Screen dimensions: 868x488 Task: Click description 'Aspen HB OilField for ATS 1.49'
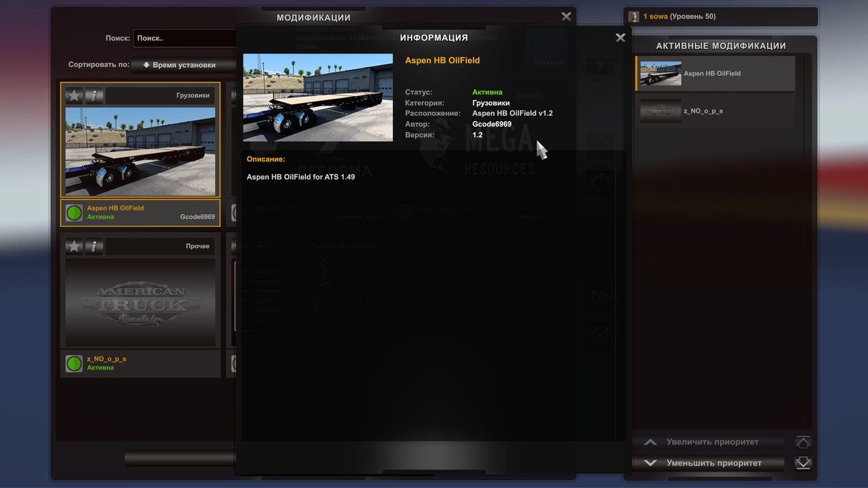pyautogui.click(x=300, y=177)
